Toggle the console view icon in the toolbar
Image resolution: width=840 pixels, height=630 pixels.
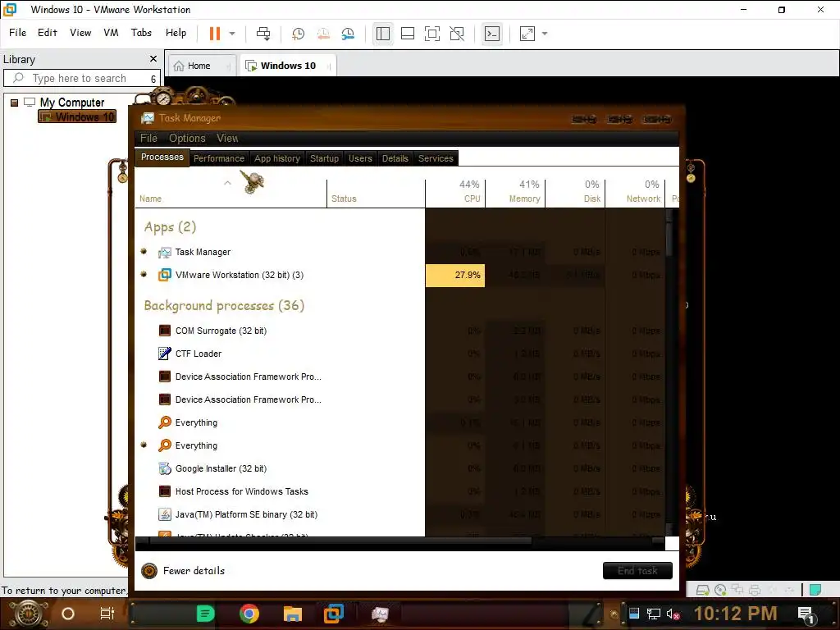[x=492, y=34]
